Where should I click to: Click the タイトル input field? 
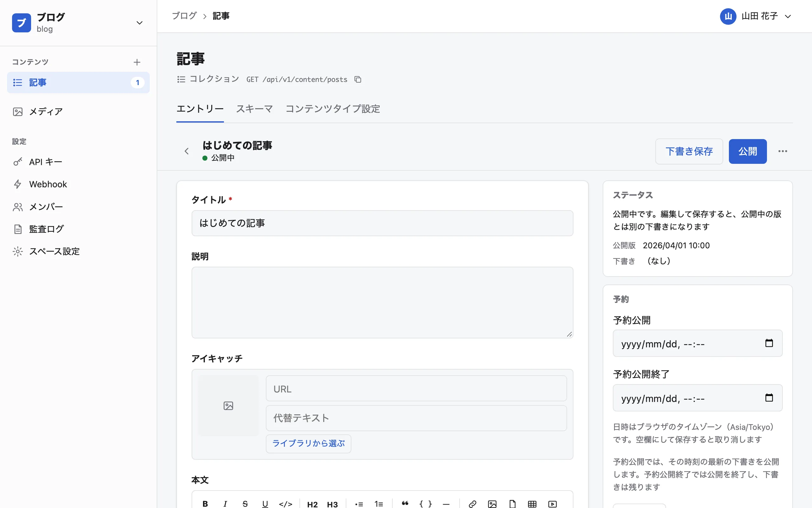point(382,223)
